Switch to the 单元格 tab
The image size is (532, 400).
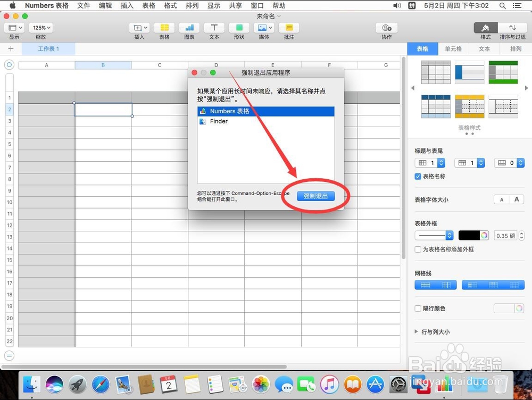tap(454, 48)
